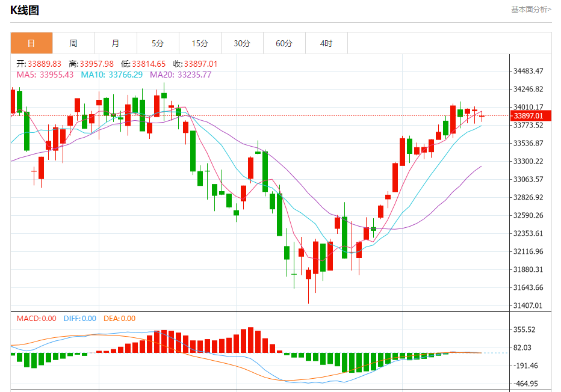This screenshot has height=392, width=561.
Task: Open the 30分 interval tab
Action: 242,43
